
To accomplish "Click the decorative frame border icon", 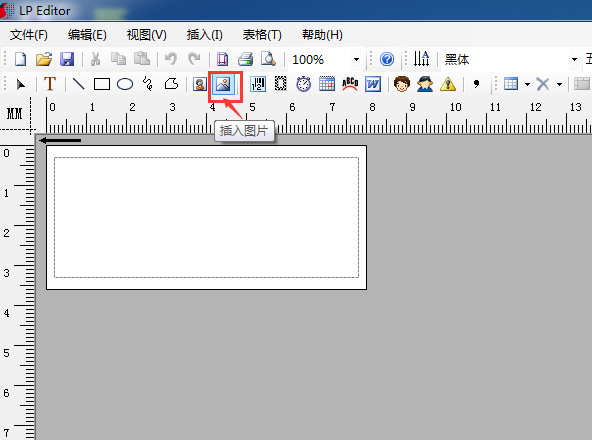I will 281,84.
